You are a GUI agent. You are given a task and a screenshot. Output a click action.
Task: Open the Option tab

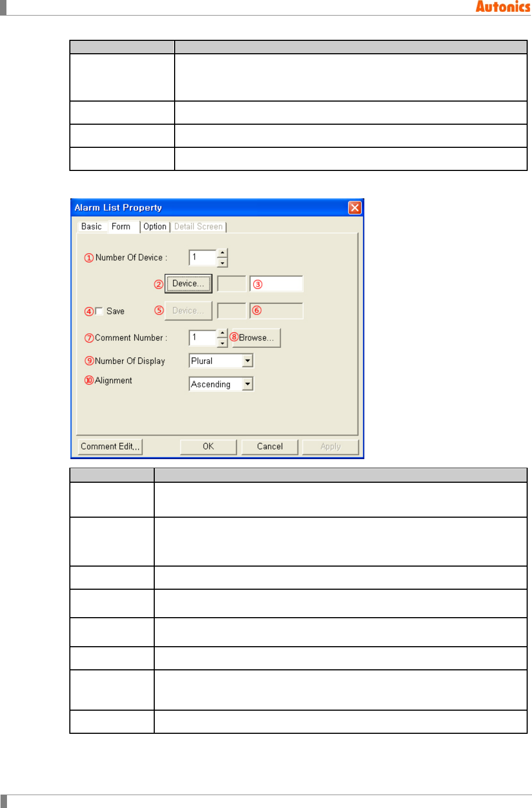(155, 227)
